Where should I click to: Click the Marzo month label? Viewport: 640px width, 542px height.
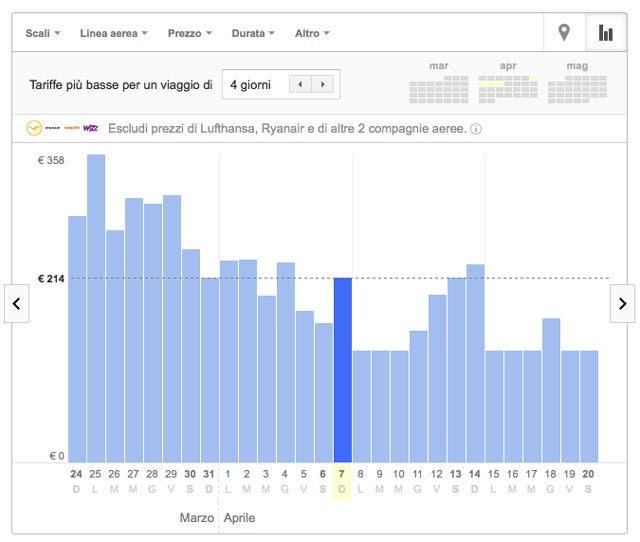coord(197,518)
